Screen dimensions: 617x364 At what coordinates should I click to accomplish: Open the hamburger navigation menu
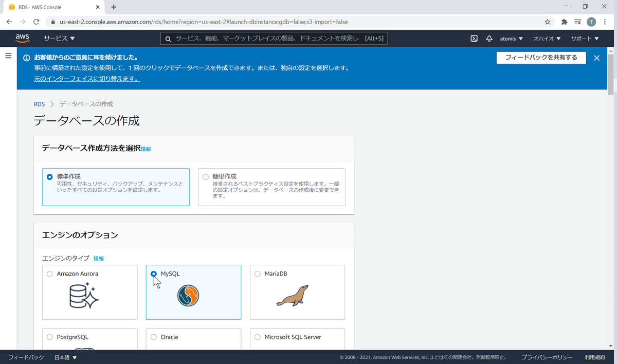click(x=8, y=56)
